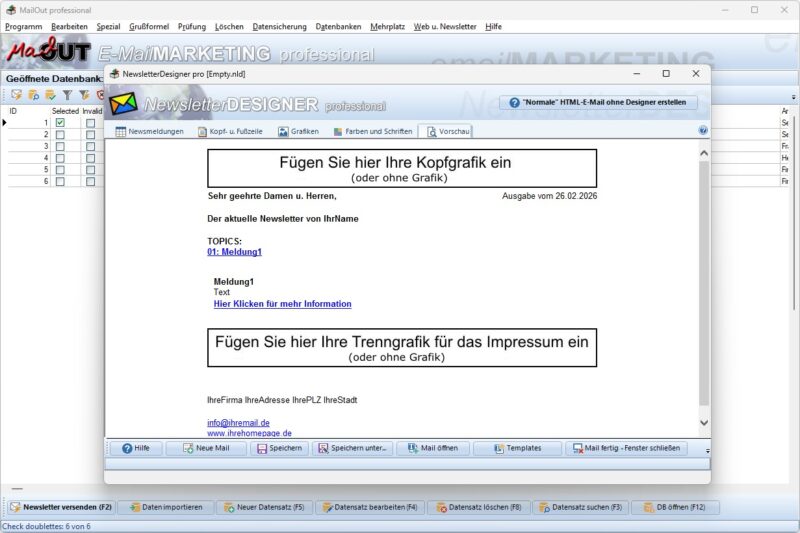Click the Datensatz löschen icon
Image resolution: width=800 pixels, height=533 pixels.
click(441, 507)
